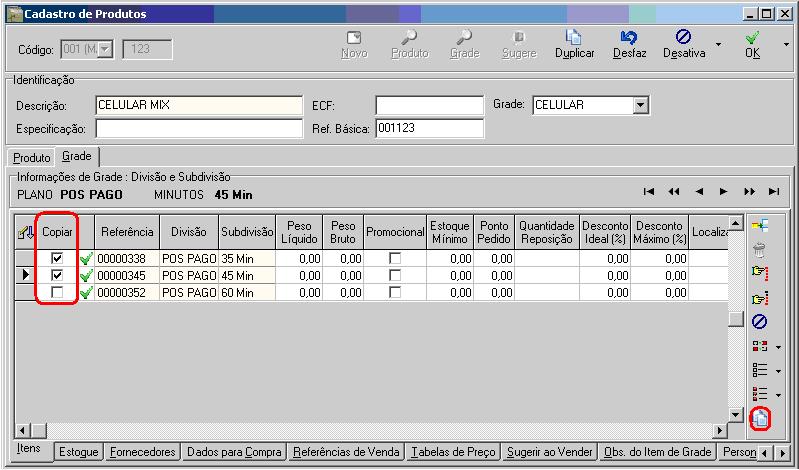Expand arrow beside red-green squares icon

point(779,348)
